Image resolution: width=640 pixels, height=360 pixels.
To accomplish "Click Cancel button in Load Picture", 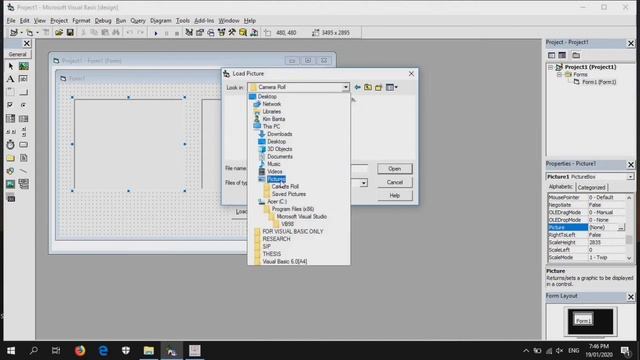I will pos(394,182).
